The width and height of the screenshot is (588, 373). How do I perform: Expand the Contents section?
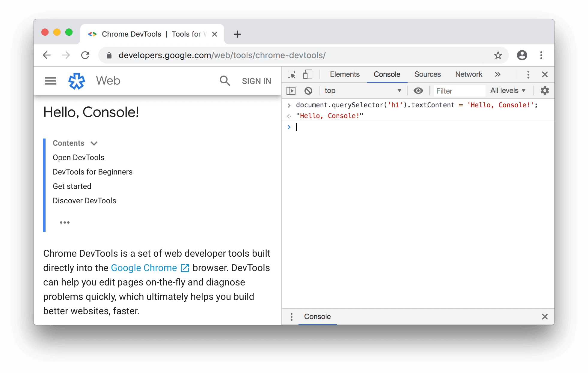pyautogui.click(x=94, y=143)
